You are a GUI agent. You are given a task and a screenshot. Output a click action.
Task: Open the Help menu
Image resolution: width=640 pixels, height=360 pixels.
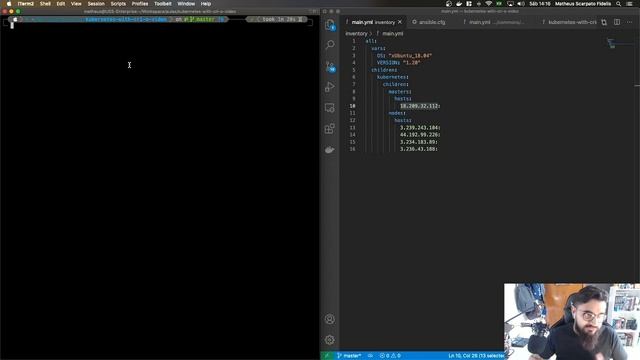(206, 4)
